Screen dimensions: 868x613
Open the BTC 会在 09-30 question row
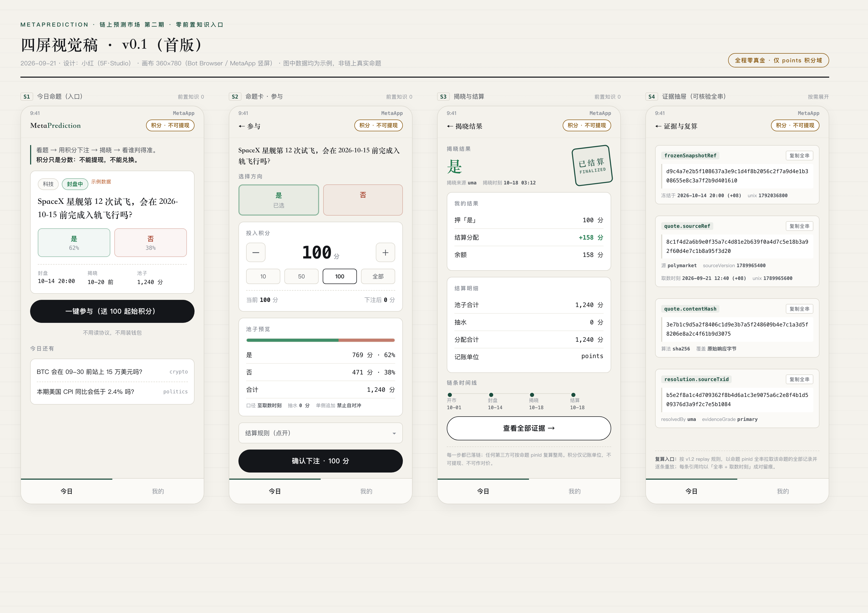click(x=112, y=372)
